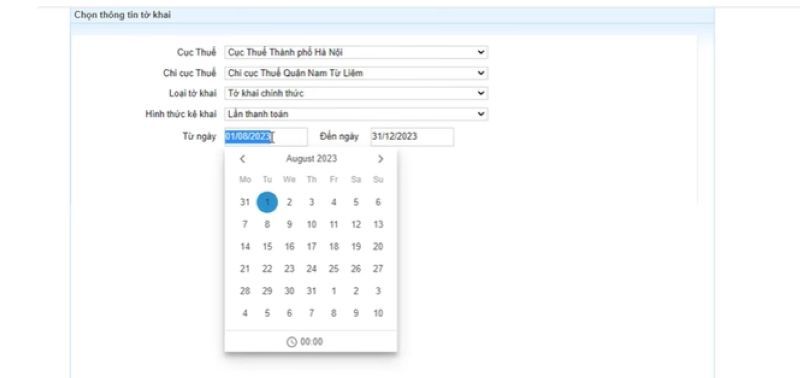Select day 11 in the calendar
Image resolution: width=800 pixels, height=378 pixels.
click(334, 224)
